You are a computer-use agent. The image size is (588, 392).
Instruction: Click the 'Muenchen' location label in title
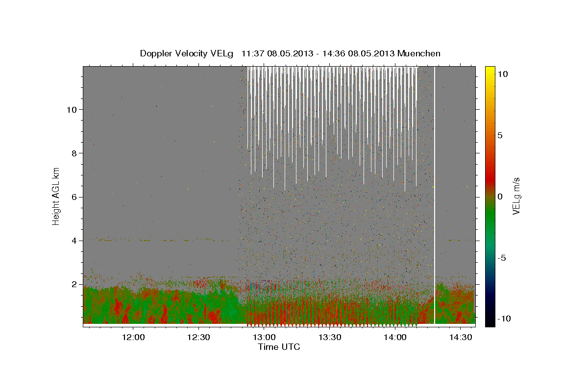(419, 53)
